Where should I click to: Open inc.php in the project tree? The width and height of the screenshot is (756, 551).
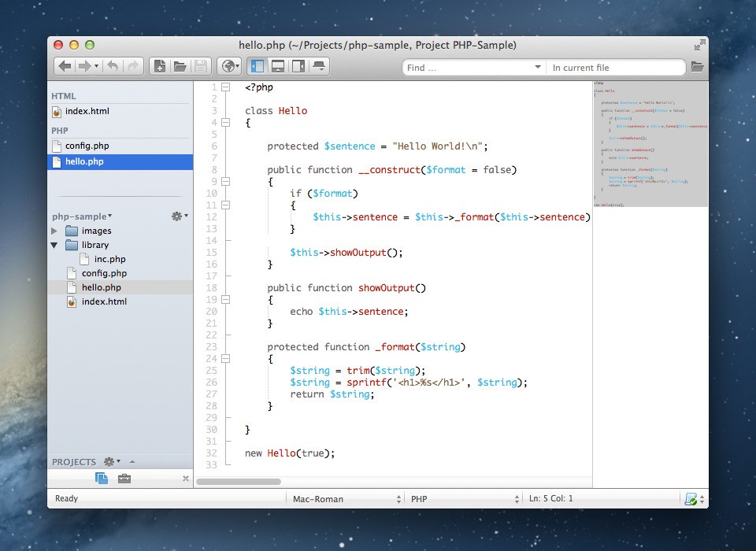click(x=109, y=259)
